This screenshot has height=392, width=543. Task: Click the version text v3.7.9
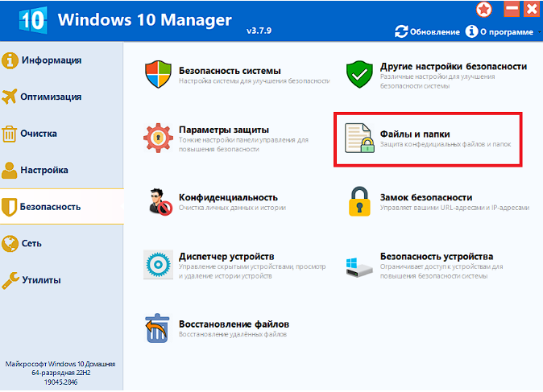pos(259,31)
